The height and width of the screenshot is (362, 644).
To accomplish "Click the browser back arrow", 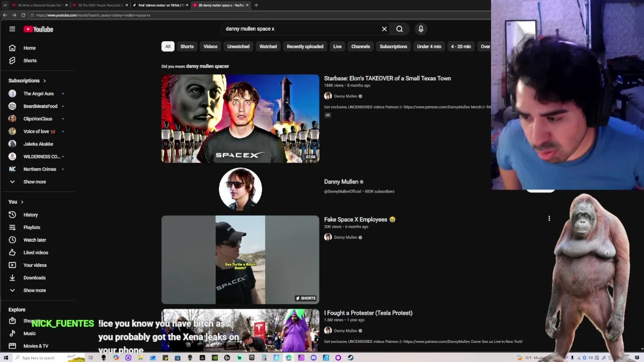I will (x=5, y=15).
